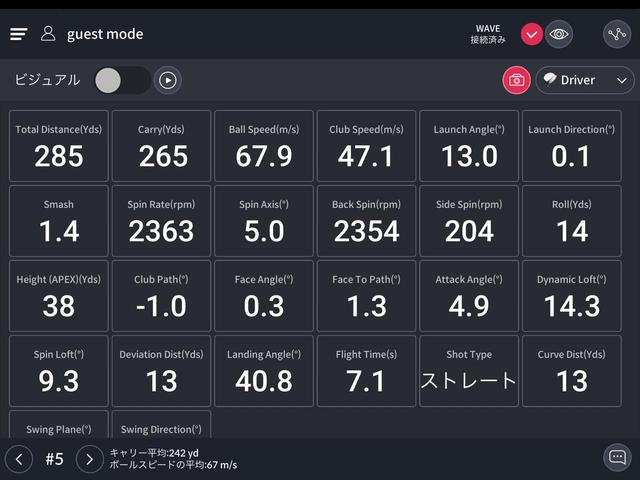Switch on the ビジュアル toggle
This screenshot has height=480, width=640.
pos(122,80)
